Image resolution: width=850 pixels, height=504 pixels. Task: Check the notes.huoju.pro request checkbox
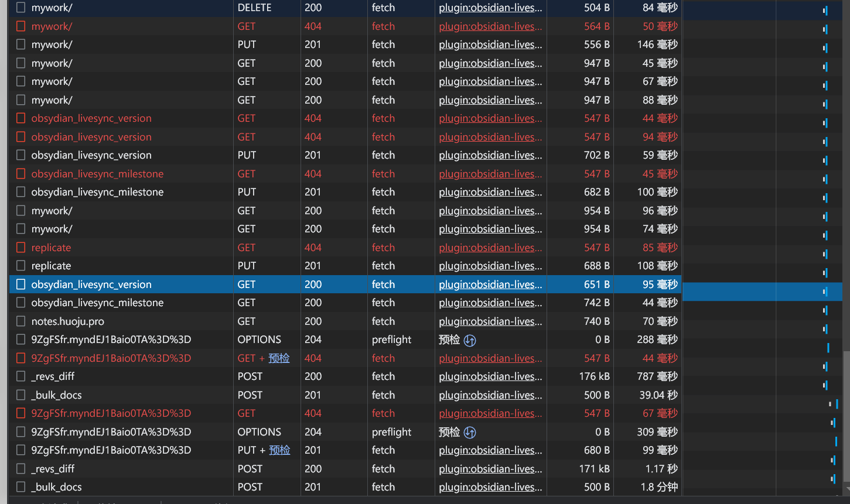pyautogui.click(x=21, y=321)
